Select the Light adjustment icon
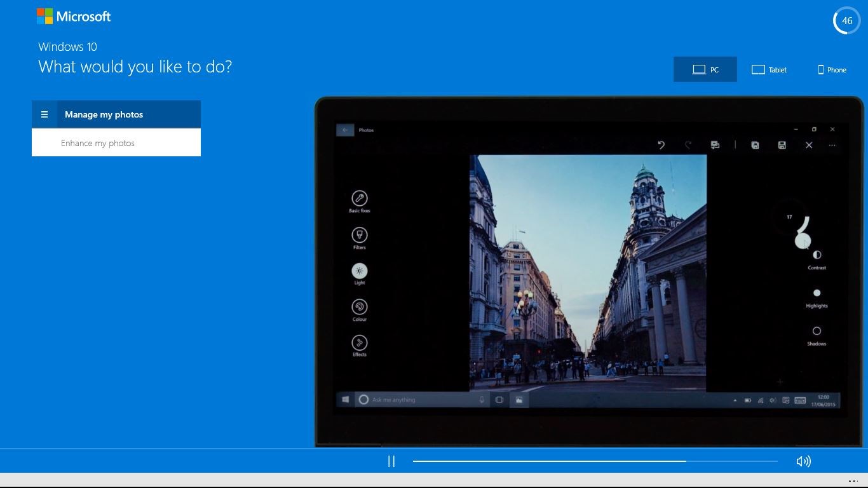This screenshot has width=868, height=488. (359, 271)
